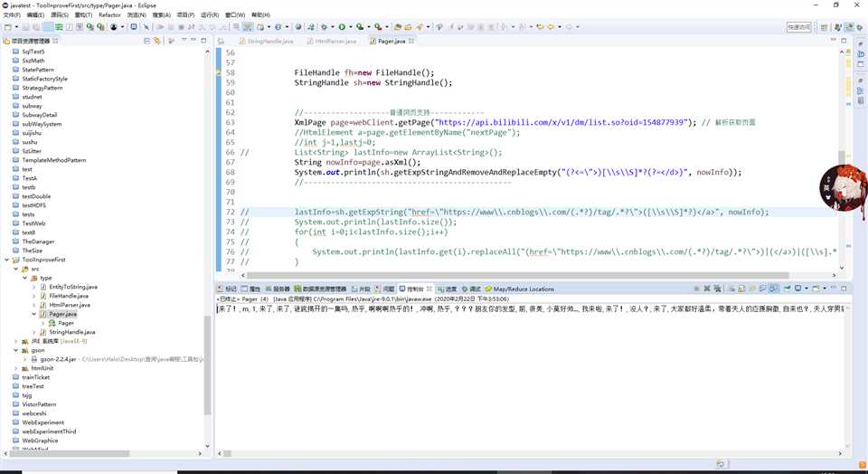
Task: Open the 窗口(W) menu
Action: pyautogui.click(x=235, y=15)
